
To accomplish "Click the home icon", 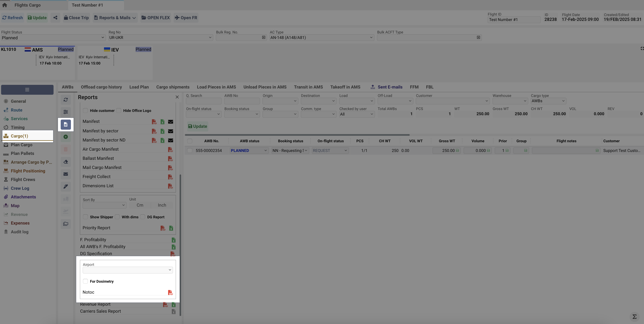I will 5,5.
